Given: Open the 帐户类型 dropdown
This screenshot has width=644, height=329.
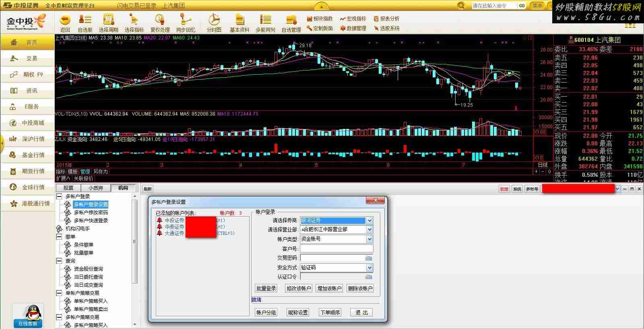Looking at the screenshot, I should [x=369, y=239].
